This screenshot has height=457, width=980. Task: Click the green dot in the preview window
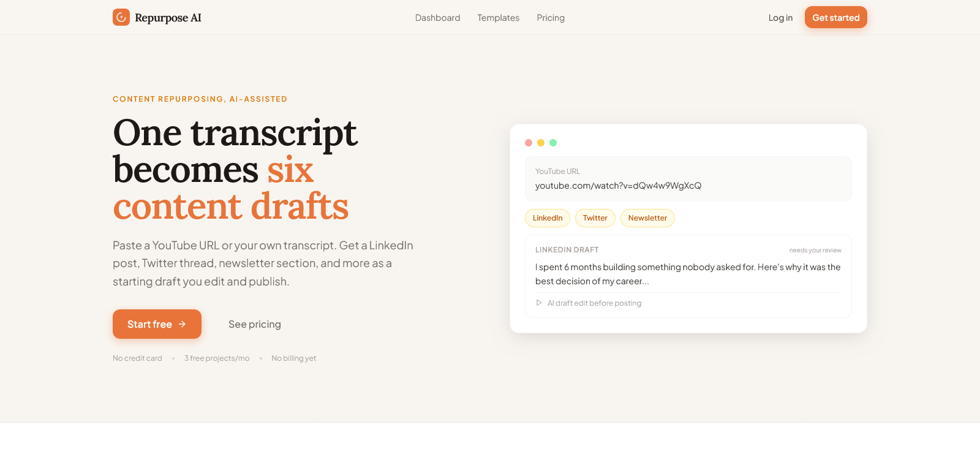[x=553, y=143]
